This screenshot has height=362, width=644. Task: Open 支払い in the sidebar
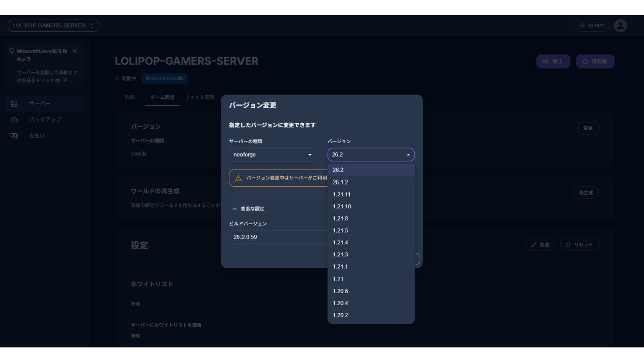coord(45,135)
